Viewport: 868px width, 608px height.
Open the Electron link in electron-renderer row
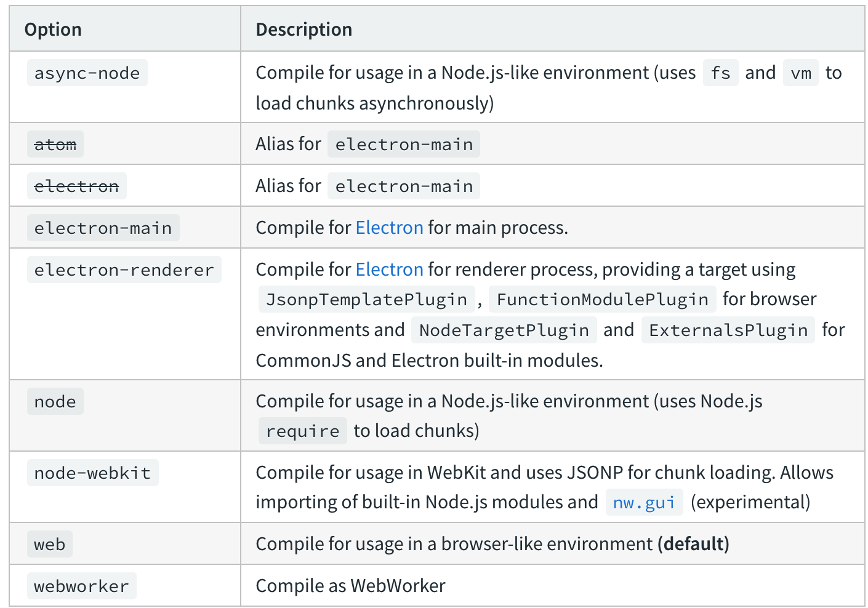(x=389, y=270)
